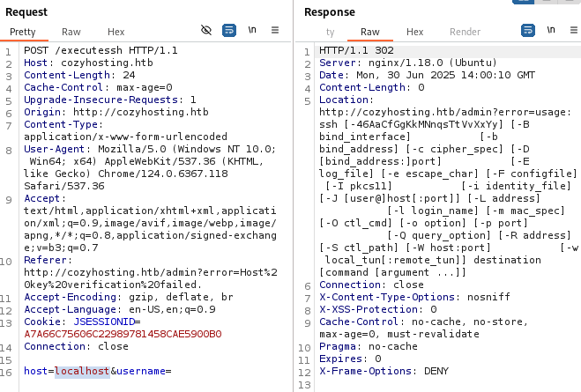Select the Raw tab in Response pane
Viewport: 581px width, 392px height.
pyautogui.click(x=369, y=32)
